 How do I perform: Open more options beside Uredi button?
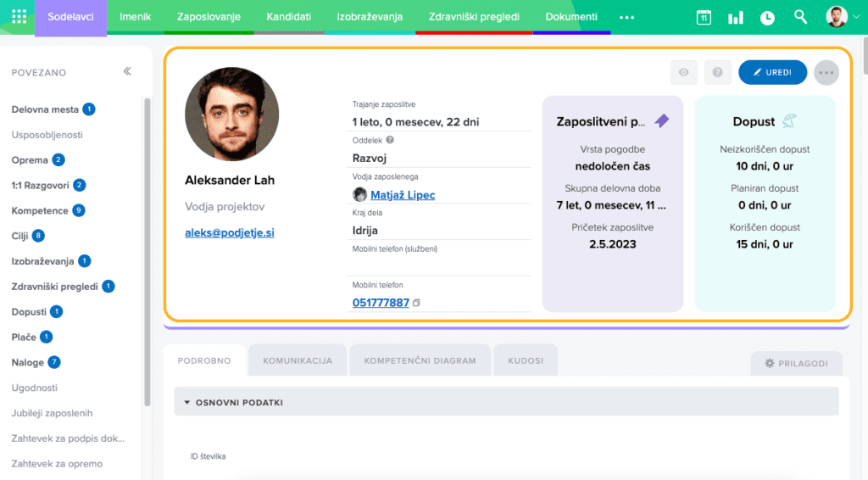(826, 73)
